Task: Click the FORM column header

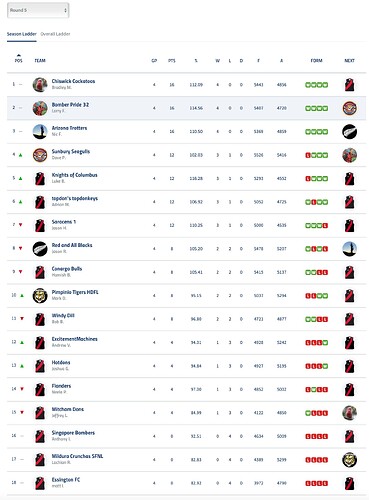Action: pos(317,61)
